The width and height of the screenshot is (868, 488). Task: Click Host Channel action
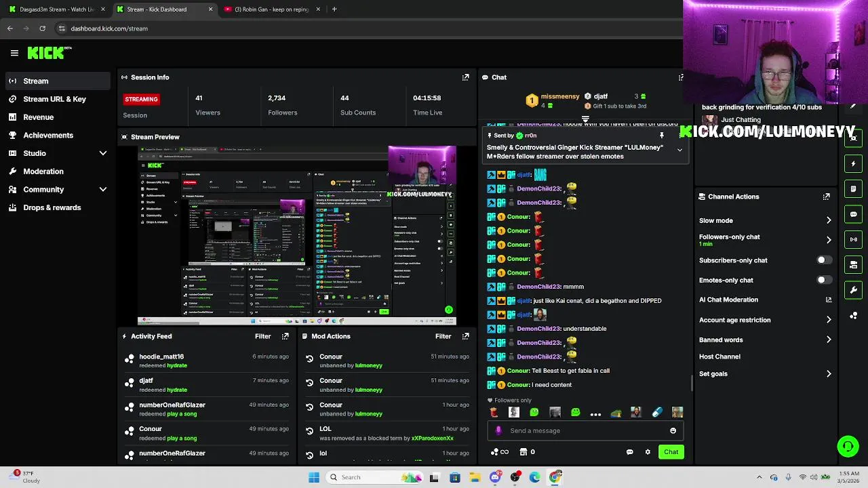point(719,357)
